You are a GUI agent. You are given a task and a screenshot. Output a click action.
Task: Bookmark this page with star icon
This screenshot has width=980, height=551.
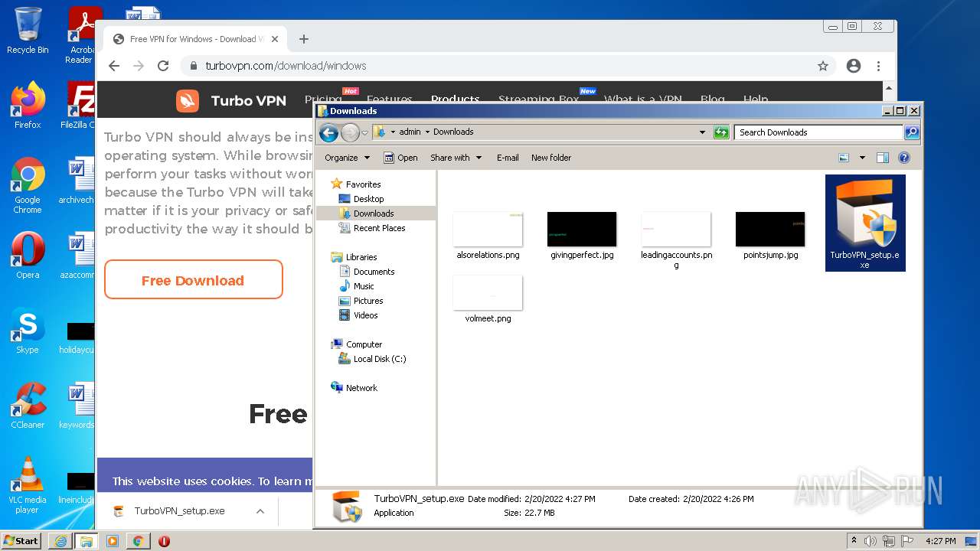[x=823, y=66]
